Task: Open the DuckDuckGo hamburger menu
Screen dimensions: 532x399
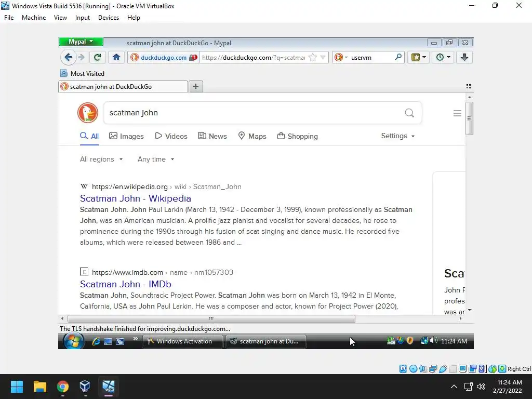Action: click(x=457, y=113)
